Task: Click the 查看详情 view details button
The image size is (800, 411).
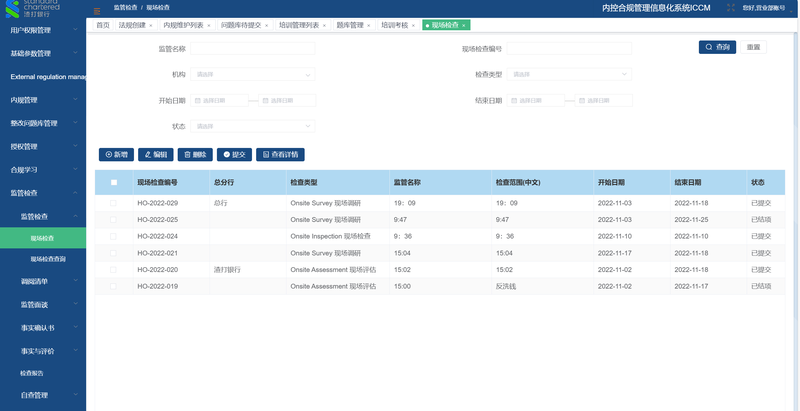Action: 279,154
